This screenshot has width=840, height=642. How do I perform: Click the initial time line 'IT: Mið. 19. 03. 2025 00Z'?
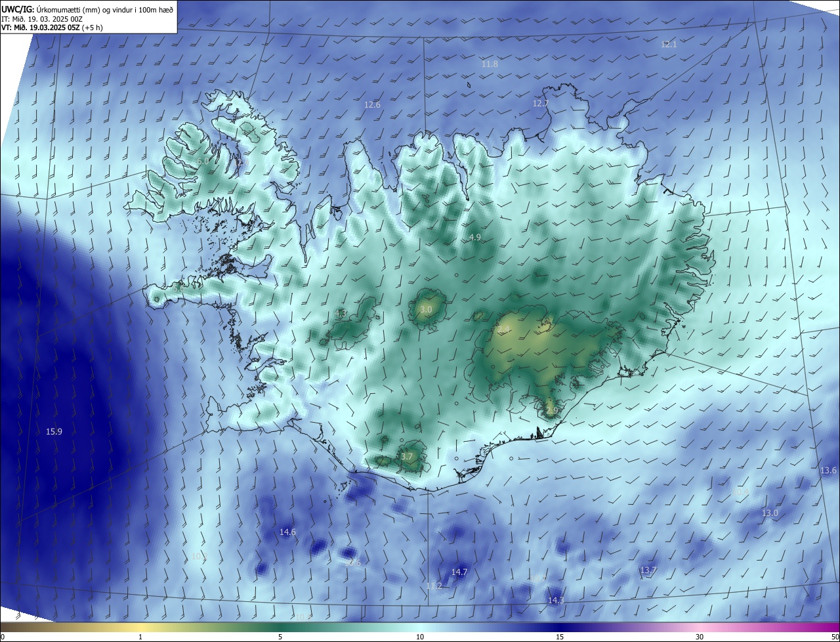point(43,18)
